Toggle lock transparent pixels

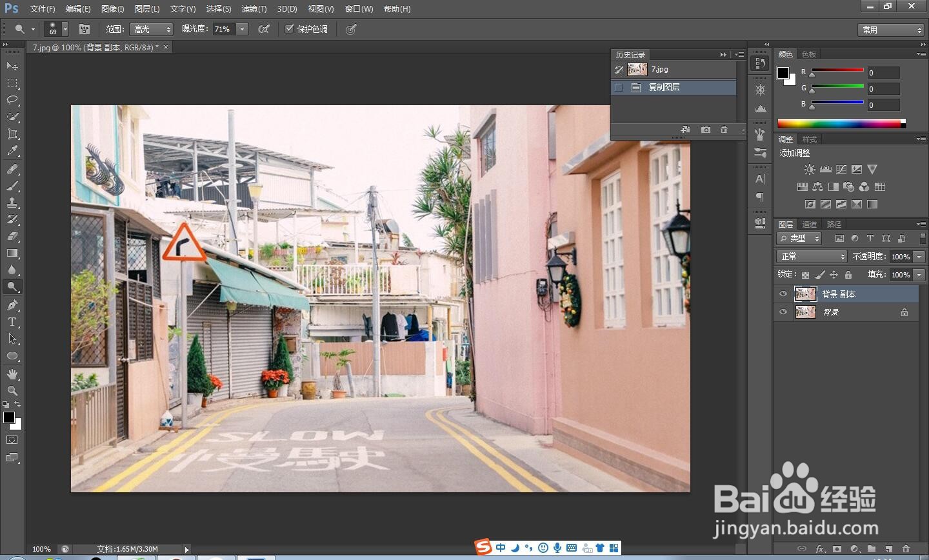tap(805, 275)
